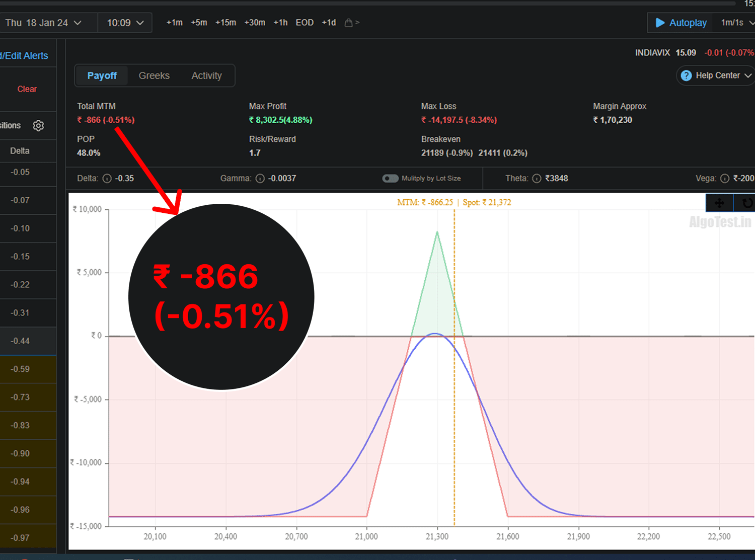The image size is (755, 560).
Task: Switch to the Activity tab
Action: (x=206, y=75)
